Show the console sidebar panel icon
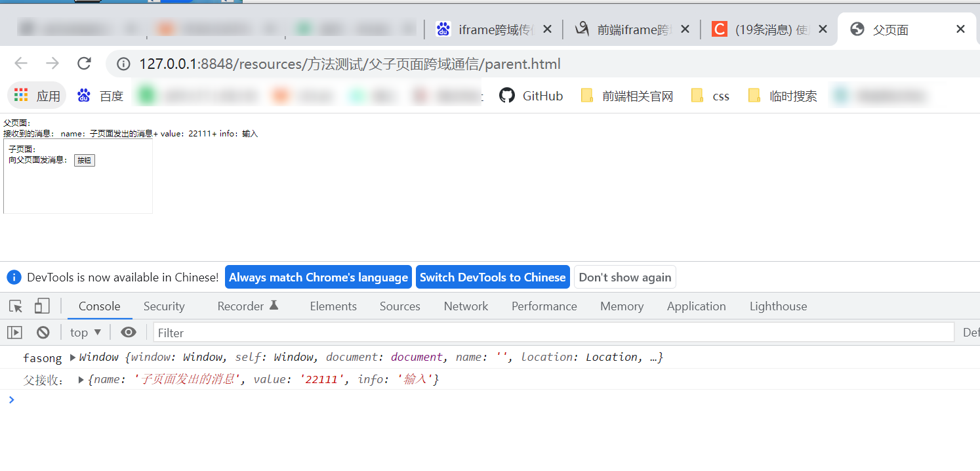 (x=14, y=332)
